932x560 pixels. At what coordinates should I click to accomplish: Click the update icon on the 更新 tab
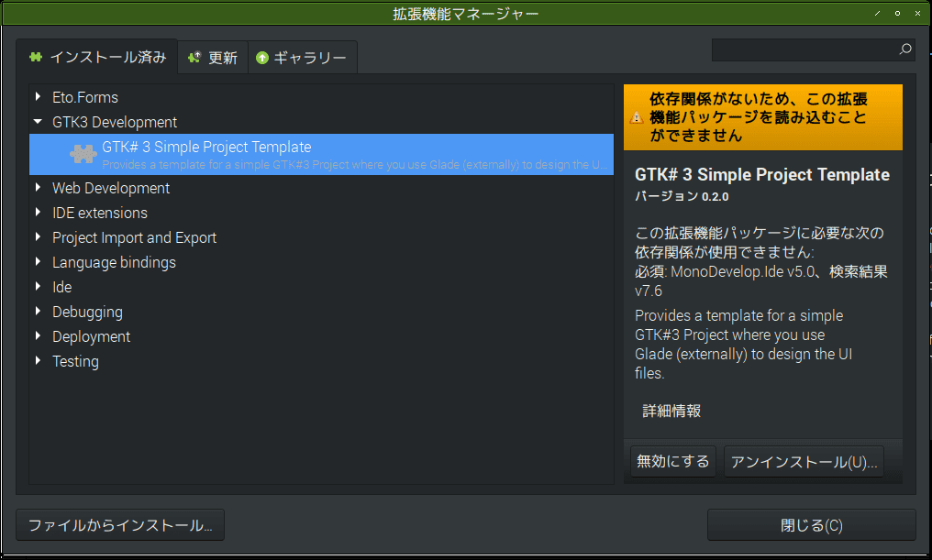[x=193, y=56]
